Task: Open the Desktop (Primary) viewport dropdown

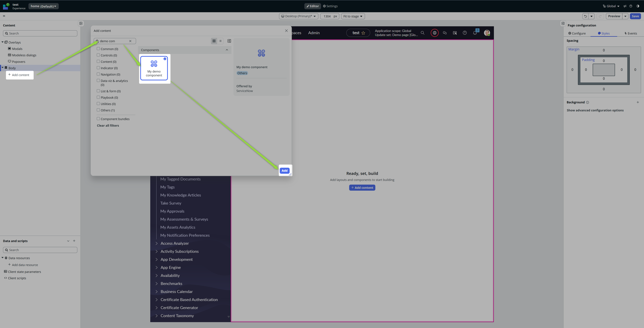Action: pos(299,16)
